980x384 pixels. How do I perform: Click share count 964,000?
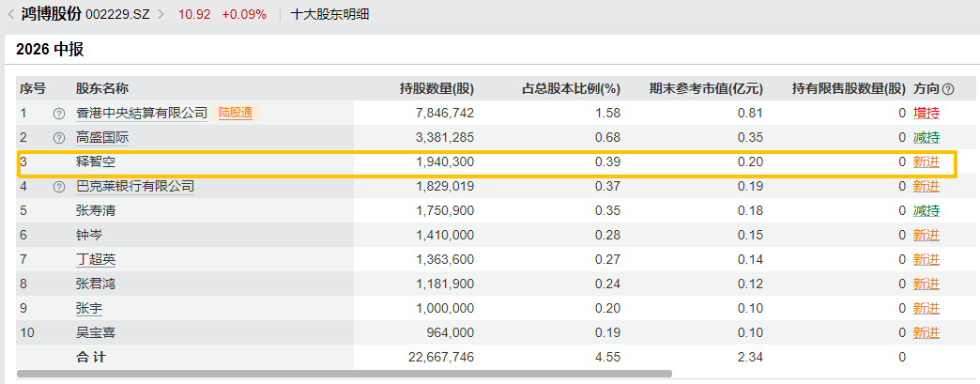point(450,332)
